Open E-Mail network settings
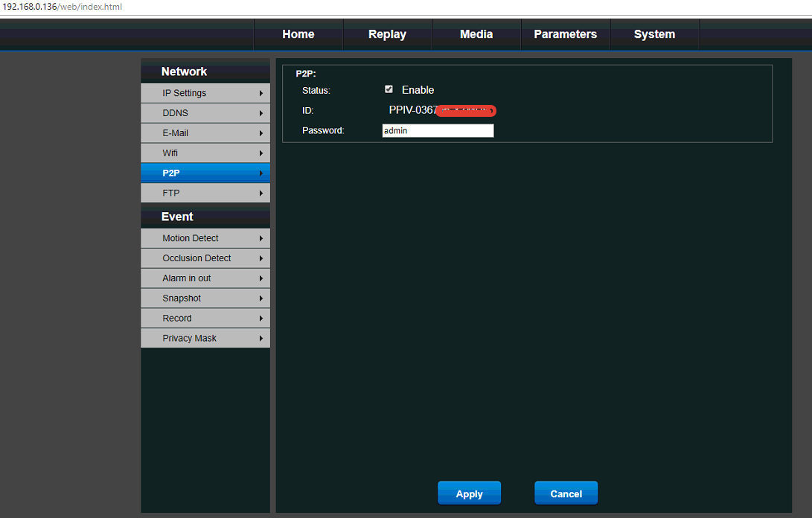The height and width of the screenshot is (518, 812). point(176,133)
